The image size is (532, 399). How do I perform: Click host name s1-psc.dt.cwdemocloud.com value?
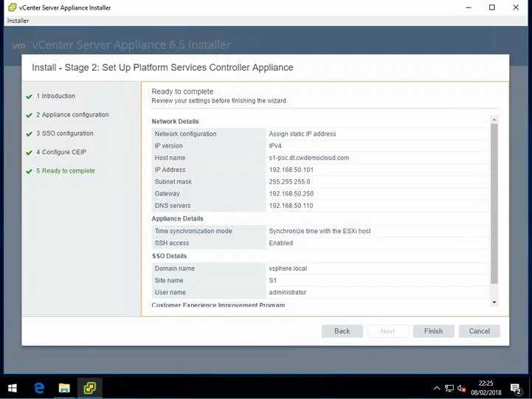(x=308, y=158)
